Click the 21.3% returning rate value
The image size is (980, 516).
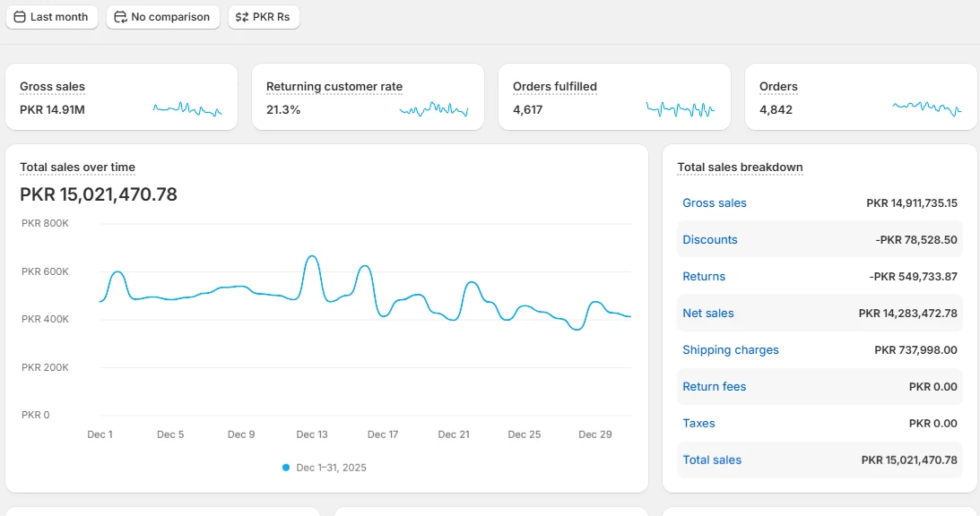283,110
